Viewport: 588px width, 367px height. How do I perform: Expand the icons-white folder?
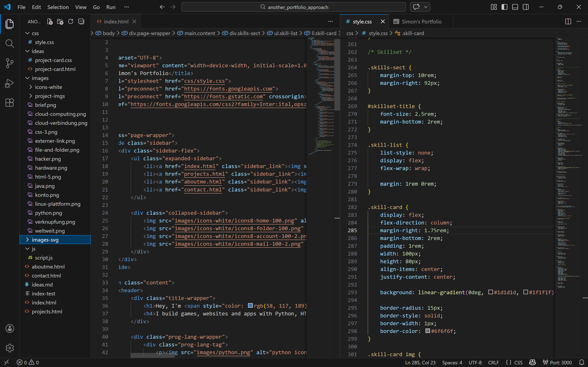point(48,87)
